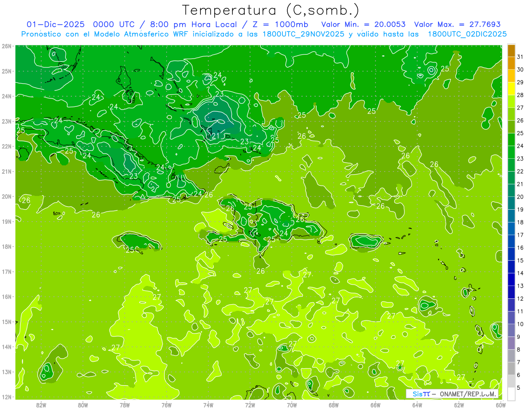Click the 24N latitude axis label
The width and height of the screenshot is (532, 411).
[x=6, y=96]
